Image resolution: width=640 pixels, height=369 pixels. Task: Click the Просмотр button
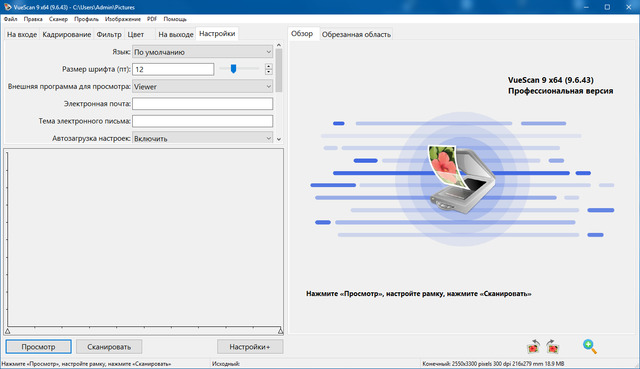[x=38, y=347]
